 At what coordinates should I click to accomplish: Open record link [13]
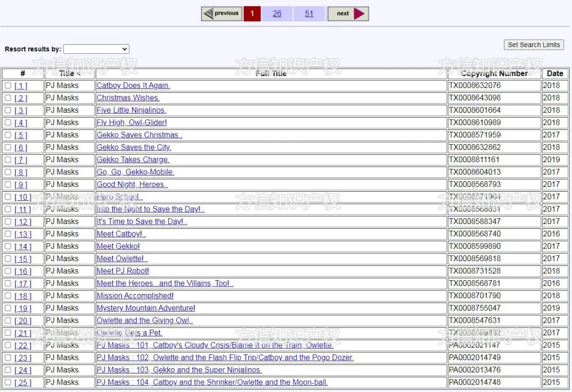click(x=23, y=234)
